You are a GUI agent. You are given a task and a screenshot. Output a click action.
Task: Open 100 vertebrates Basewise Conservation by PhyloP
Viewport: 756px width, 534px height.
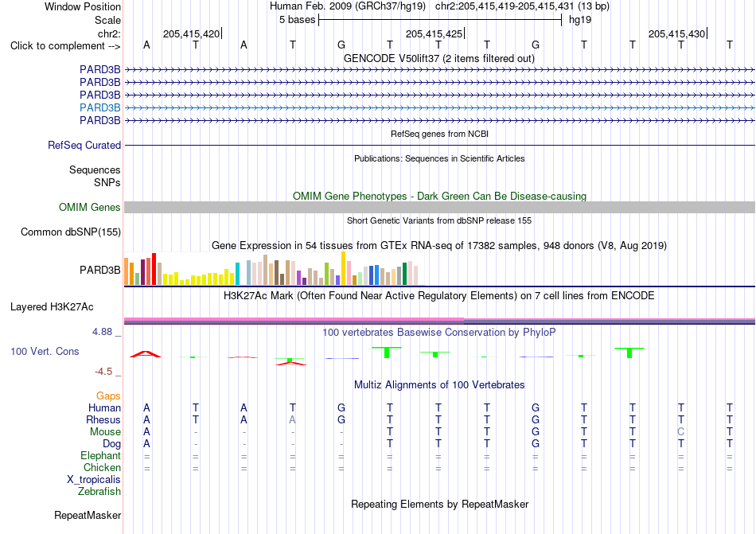point(439,332)
